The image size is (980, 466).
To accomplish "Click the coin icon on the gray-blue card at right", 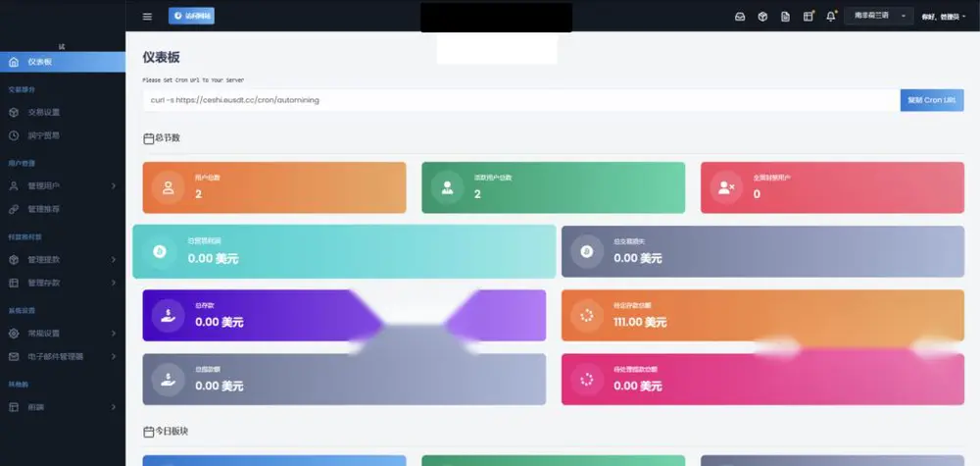I will click(x=587, y=251).
